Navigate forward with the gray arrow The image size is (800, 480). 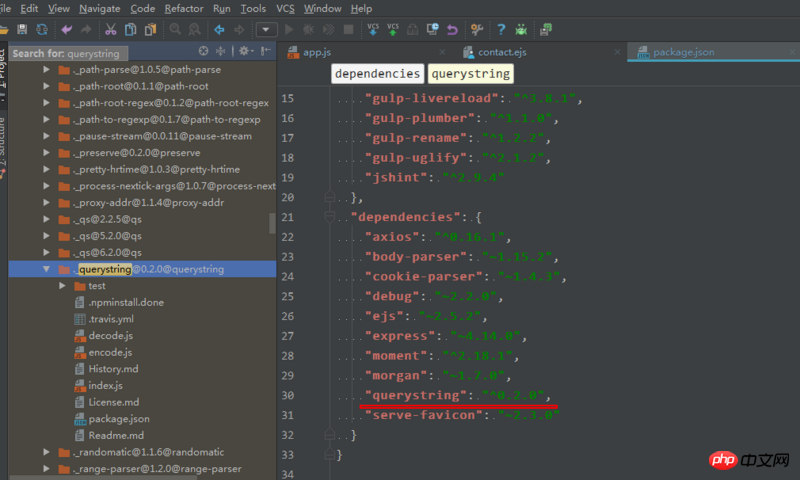coord(239,30)
